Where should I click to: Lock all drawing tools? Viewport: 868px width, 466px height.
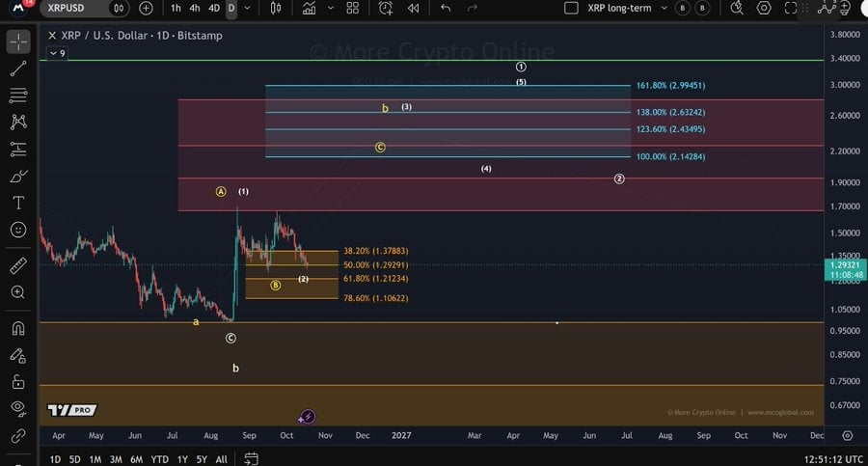pos(18,382)
